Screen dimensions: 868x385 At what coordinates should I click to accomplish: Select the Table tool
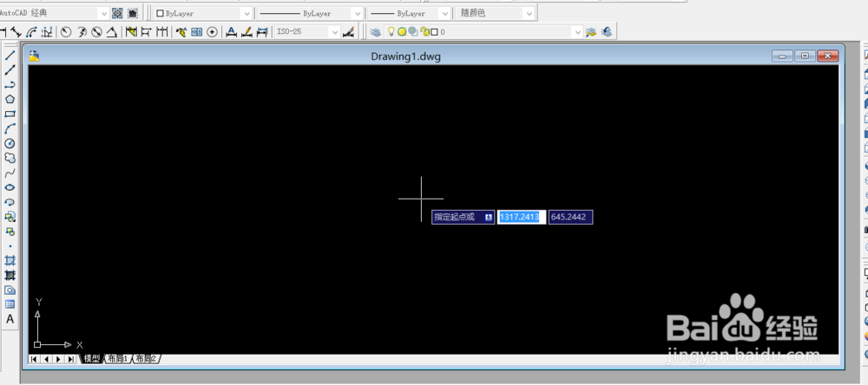pos(10,304)
